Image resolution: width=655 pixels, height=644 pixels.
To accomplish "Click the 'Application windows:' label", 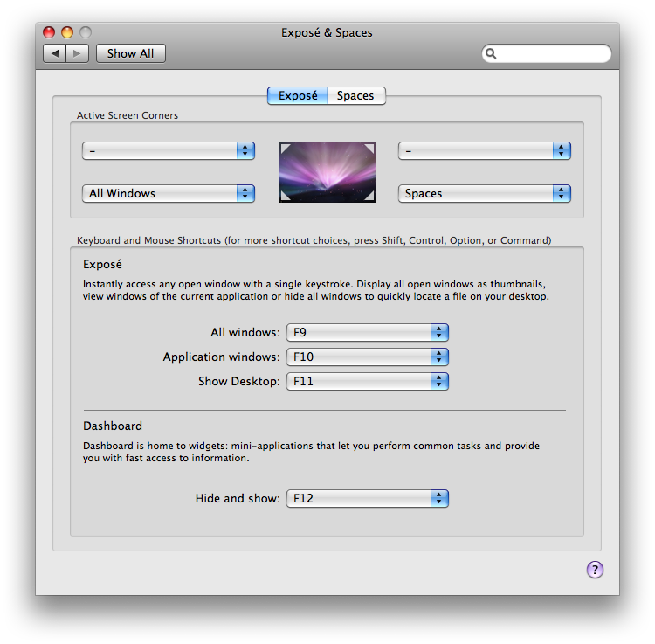I will [x=222, y=357].
